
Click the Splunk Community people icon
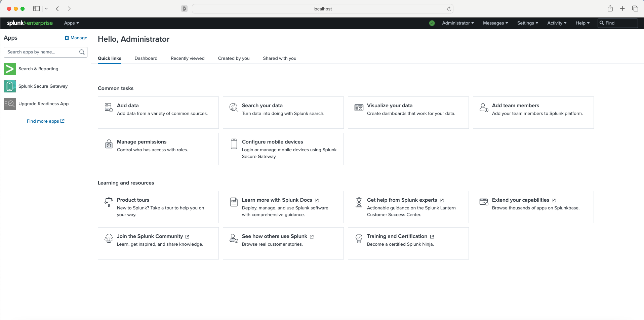click(109, 238)
